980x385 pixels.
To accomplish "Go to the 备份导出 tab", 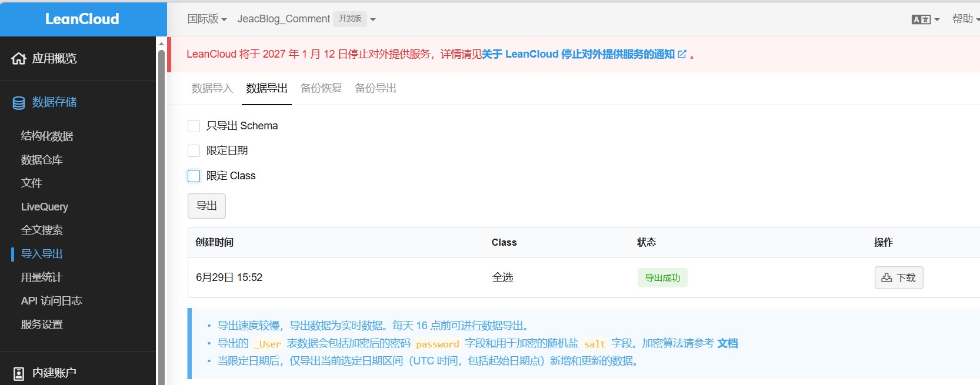I will (x=375, y=88).
